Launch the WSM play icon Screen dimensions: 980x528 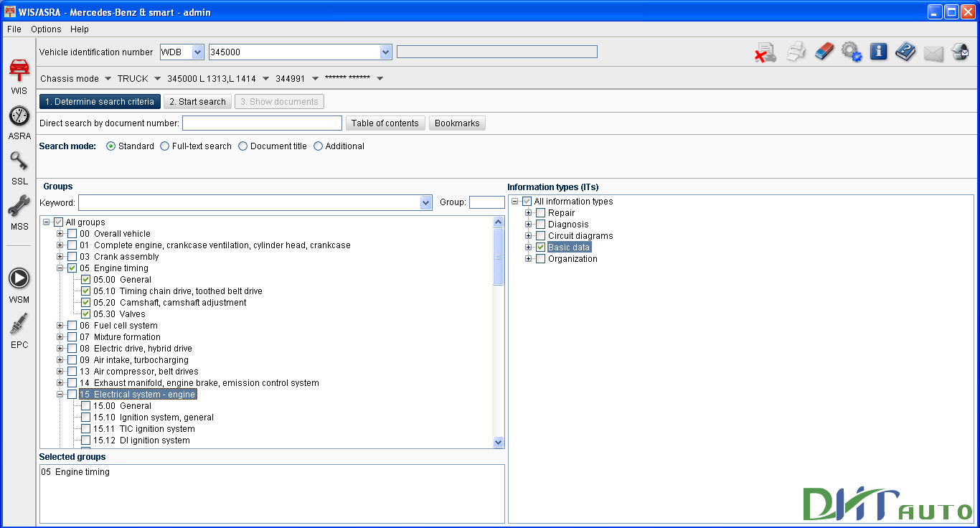click(19, 283)
